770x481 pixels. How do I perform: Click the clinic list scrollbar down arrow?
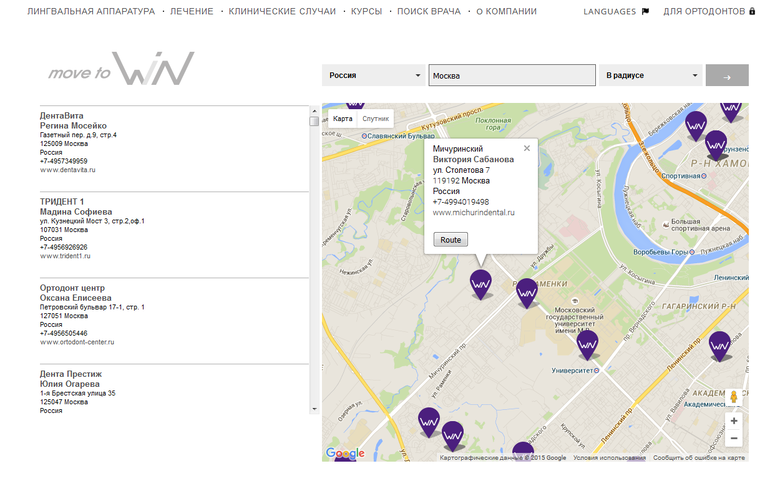point(314,408)
